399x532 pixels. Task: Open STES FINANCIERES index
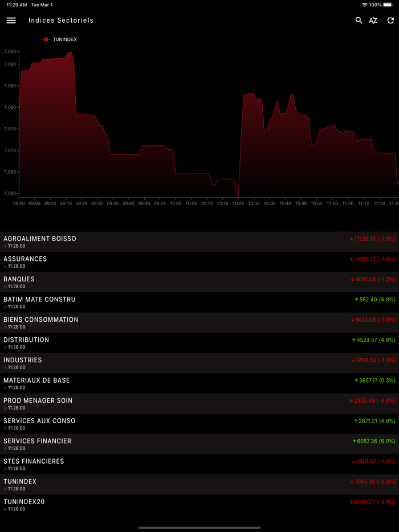tap(199, 464)
